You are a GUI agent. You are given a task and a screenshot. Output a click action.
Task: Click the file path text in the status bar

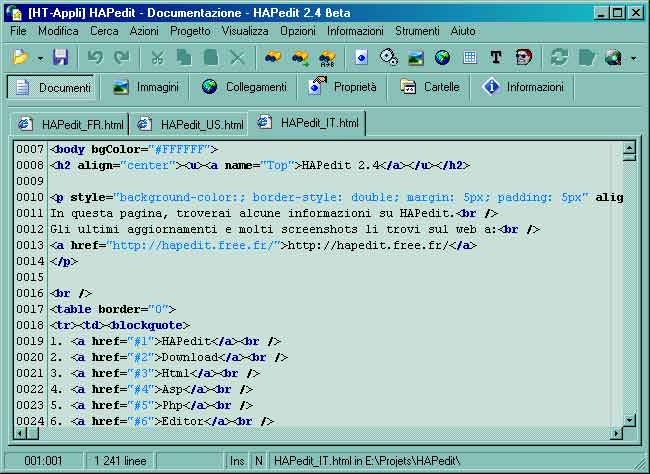click(367, 461)
